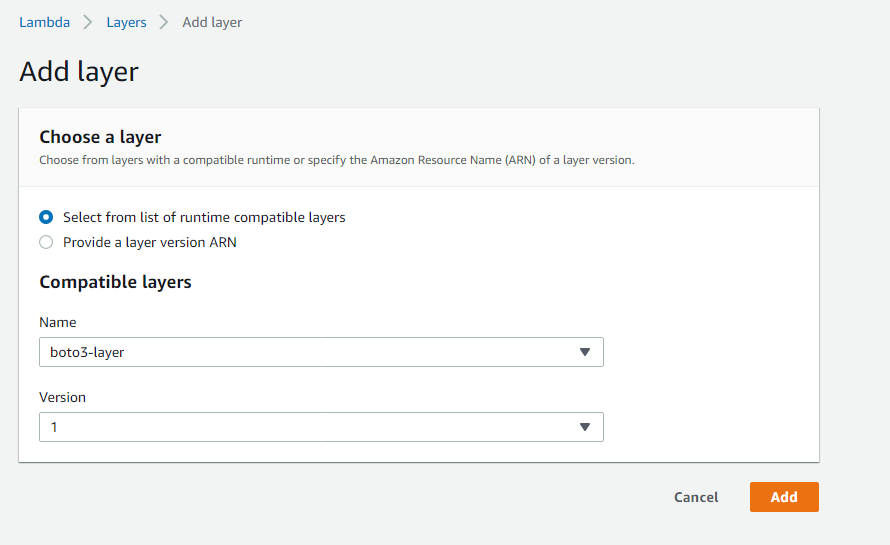Cancel adding the layer
Viewport: 890px width, 545px height.
pos(696,497)
